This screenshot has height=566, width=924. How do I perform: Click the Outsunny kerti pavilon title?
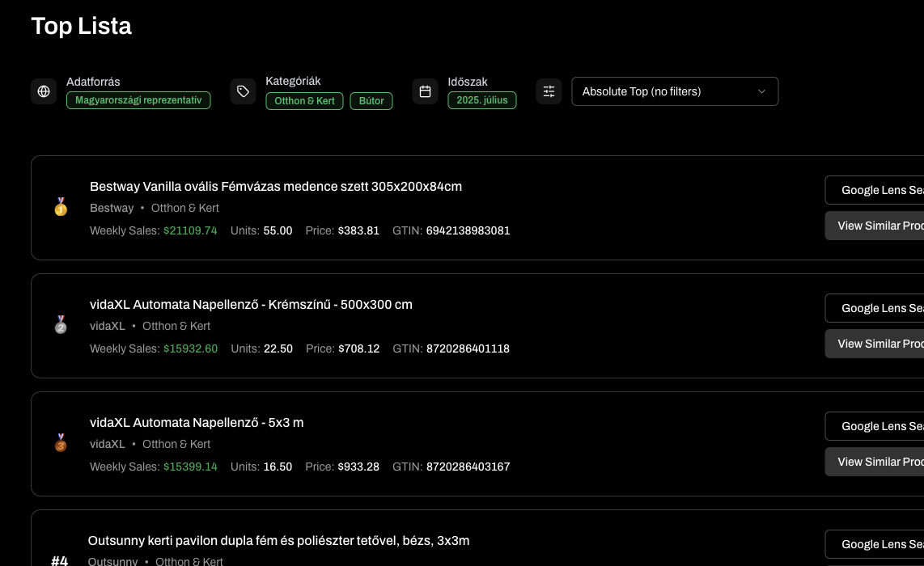(278, 541)
